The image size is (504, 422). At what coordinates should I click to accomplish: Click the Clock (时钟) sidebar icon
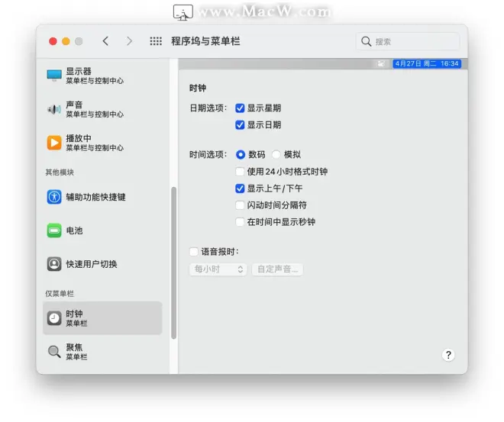pyautogui.click(x=54, y=318)
